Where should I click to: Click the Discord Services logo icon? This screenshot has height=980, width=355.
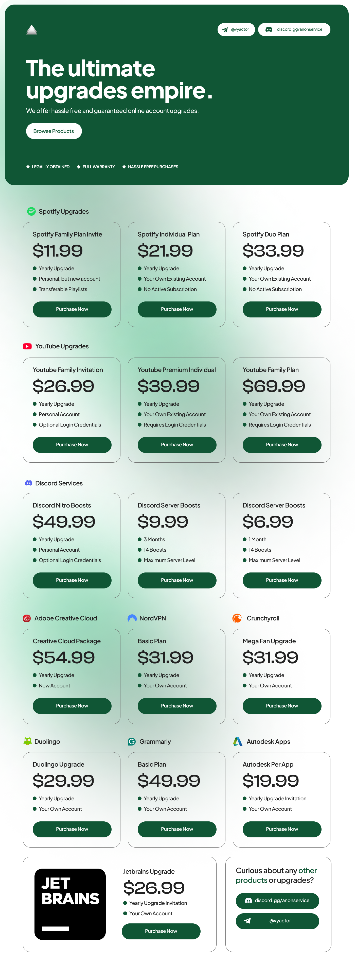tap(28, 483)
